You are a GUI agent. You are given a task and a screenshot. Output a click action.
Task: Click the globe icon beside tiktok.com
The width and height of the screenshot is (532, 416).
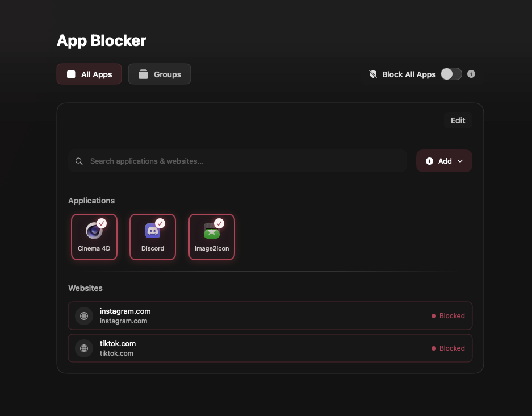(83, 348)
